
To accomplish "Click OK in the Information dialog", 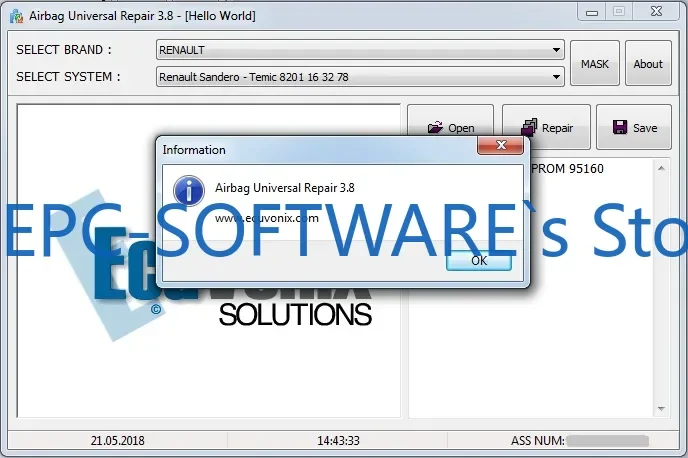I will point(479,261).
